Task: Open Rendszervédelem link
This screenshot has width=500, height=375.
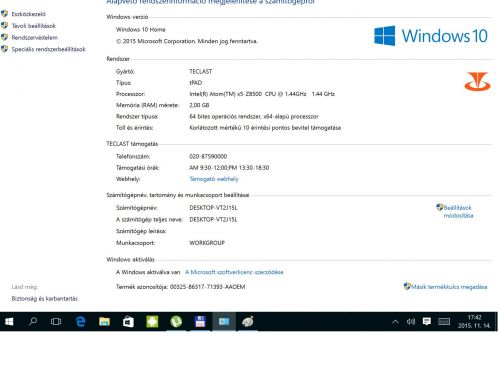Action: [x=35, y=37]
